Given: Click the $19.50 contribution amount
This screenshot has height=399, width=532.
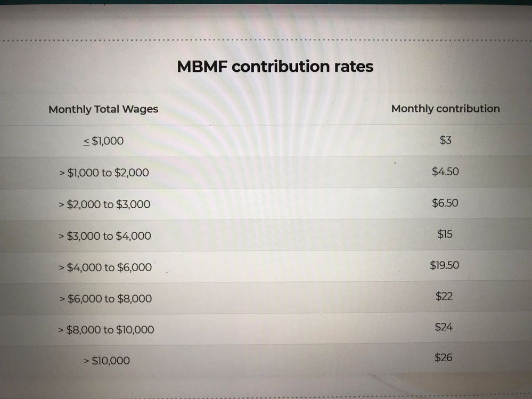Looking at the screenshot, I should (x=445, y=265).
